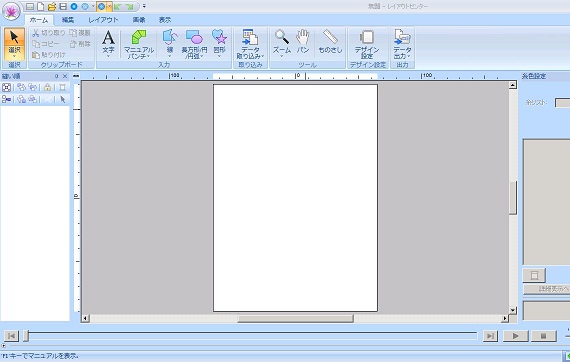Image resolution: width=570 pixels, height=362 pixels.
Task: Click the vertical scrollbar down arrow
Action: [x=513, y=310]
